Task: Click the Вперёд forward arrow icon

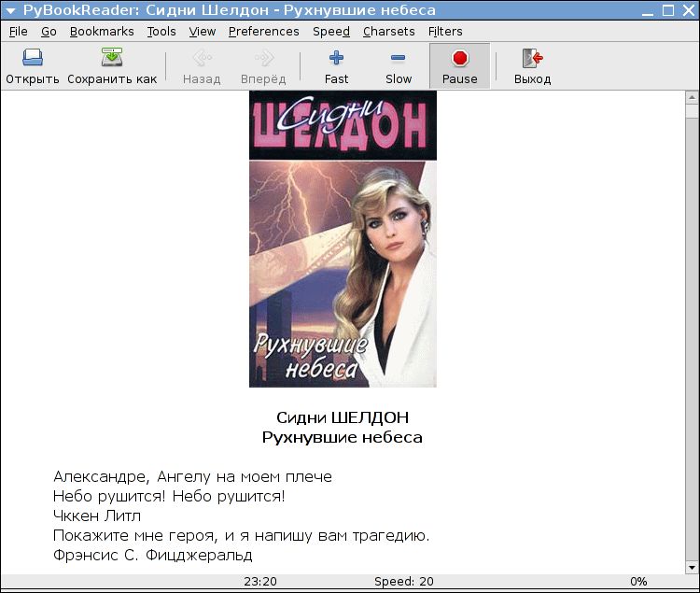Action: pos(263,59)
